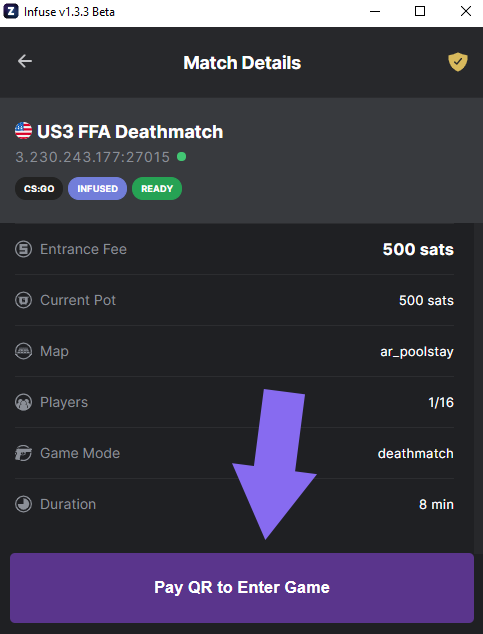This screenshot has height=634, width=483.
Task: Select the INFUSED tag badge
Action: [x=97, y=188]
